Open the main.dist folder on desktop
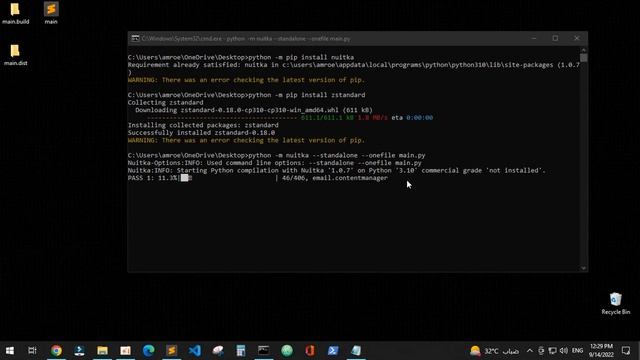 [15, 55]
